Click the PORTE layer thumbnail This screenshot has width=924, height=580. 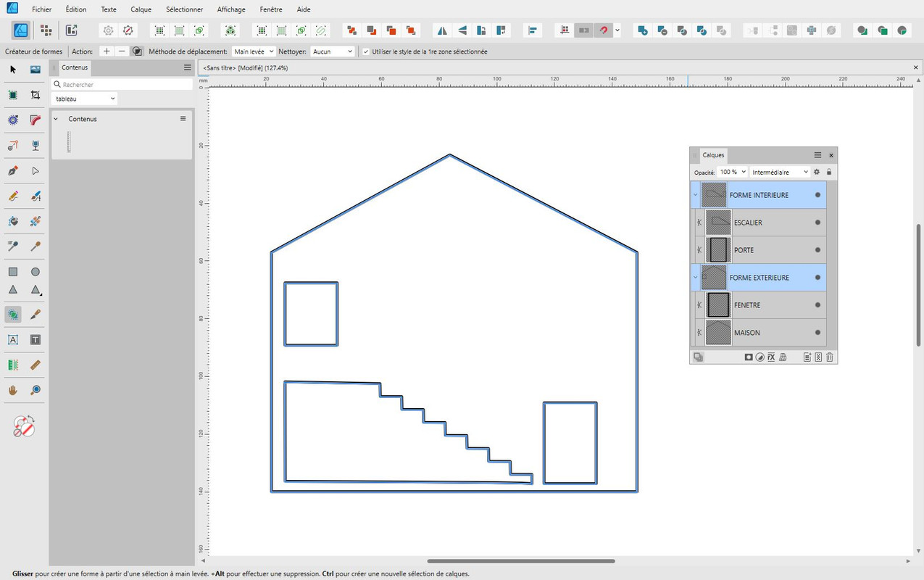click(718, 250)
